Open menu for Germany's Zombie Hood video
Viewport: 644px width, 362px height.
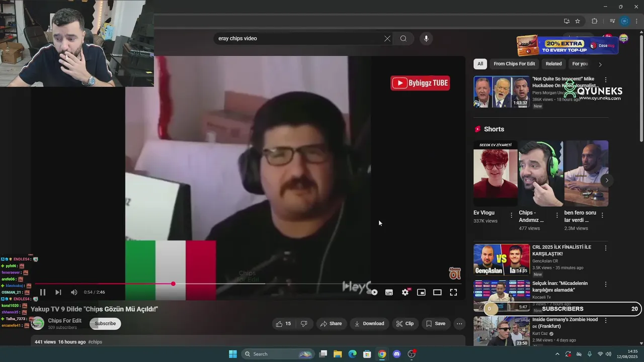point(606,320)
